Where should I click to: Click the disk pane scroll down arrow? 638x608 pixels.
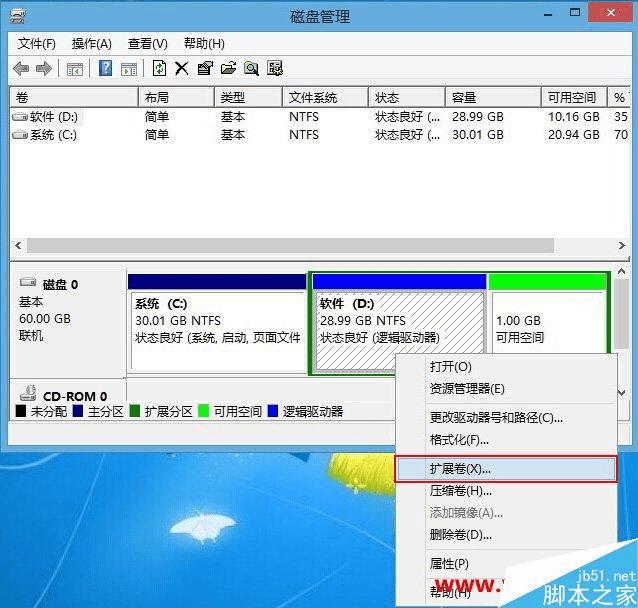[621, 392]
